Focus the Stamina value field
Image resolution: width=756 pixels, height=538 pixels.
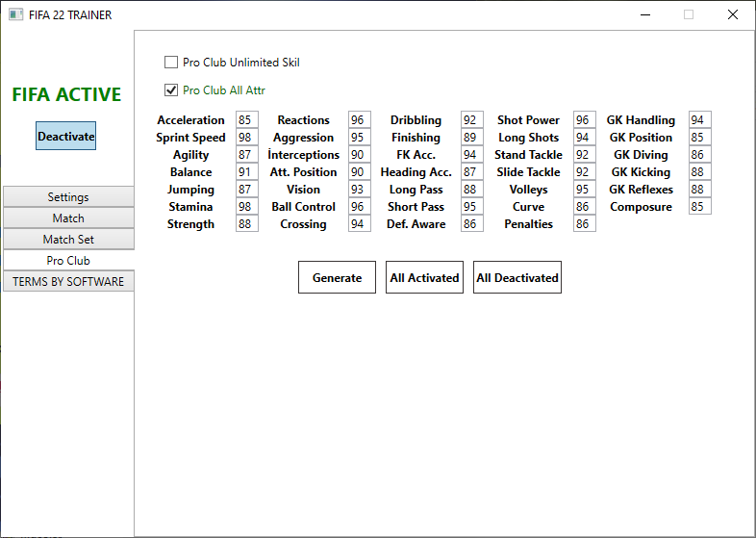click(247, 207)
